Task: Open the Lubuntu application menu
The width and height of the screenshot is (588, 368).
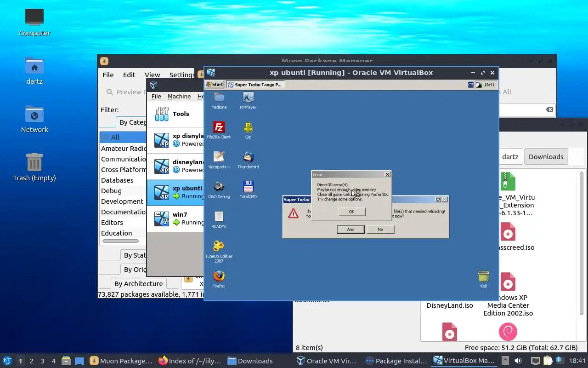Action: [7, 361]
